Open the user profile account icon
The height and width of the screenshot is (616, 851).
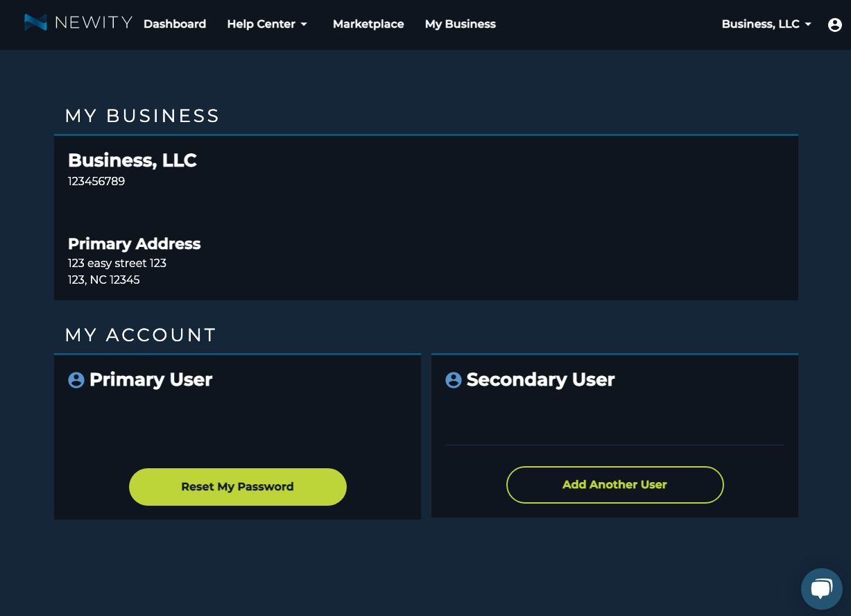(x=834, y=24)
